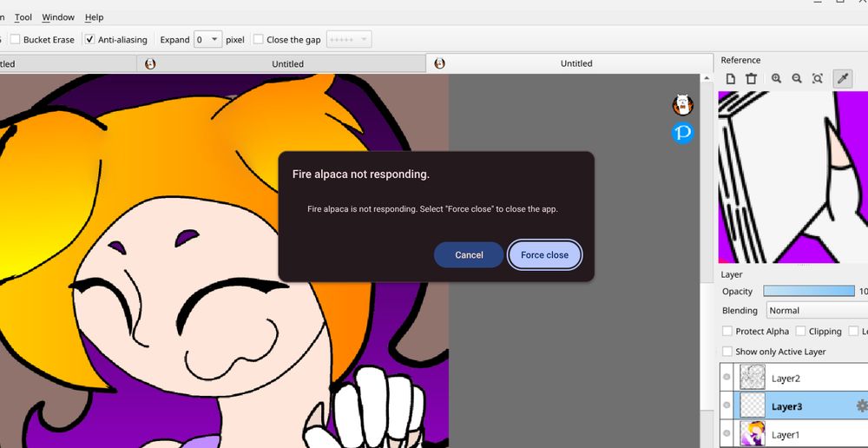Screen dimensions: 868x448
Task: Switch to the active Untitled tab beside Reference panel
Action: click(569, 63)
